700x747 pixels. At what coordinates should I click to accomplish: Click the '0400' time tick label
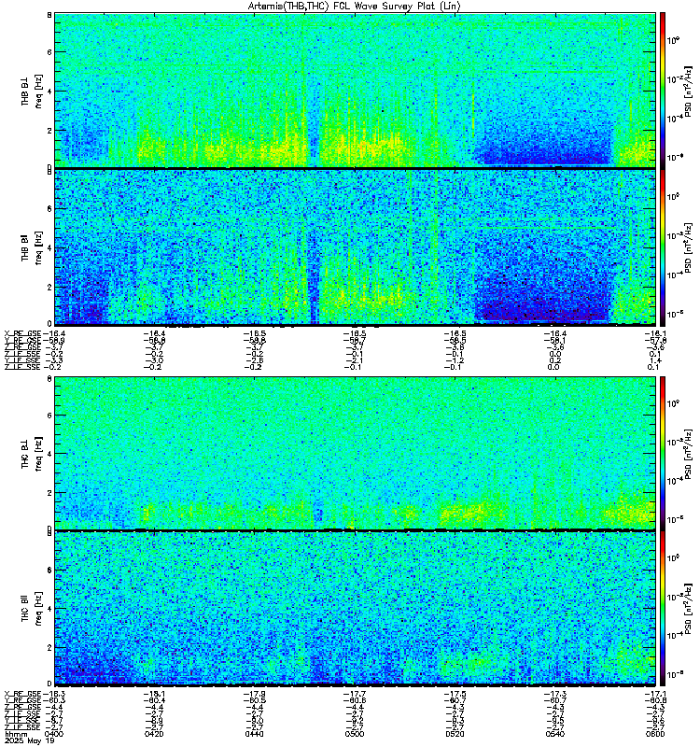53,734
